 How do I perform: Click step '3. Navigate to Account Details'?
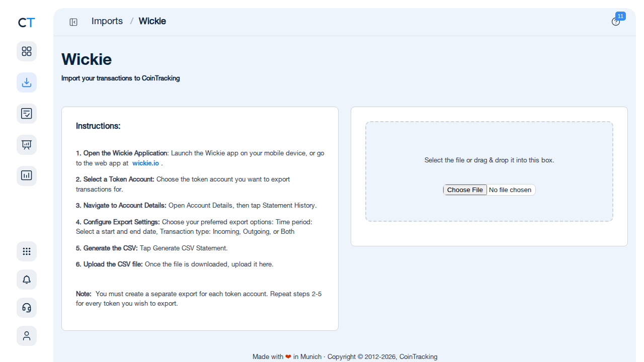pos(121,206)
